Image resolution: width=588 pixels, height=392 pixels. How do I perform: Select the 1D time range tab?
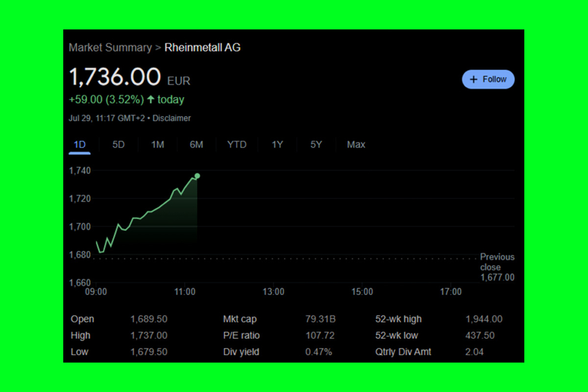pyautogui.click(x=80, y=145)
